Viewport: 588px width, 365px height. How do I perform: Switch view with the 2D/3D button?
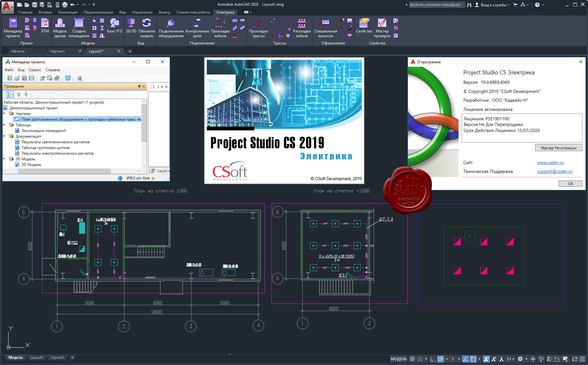pos(131,26)
